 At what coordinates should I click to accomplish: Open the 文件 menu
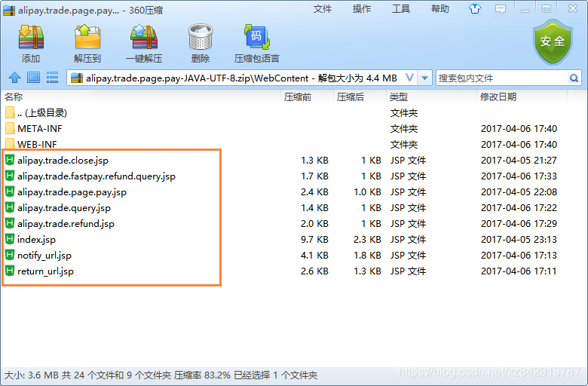(323, 9)
